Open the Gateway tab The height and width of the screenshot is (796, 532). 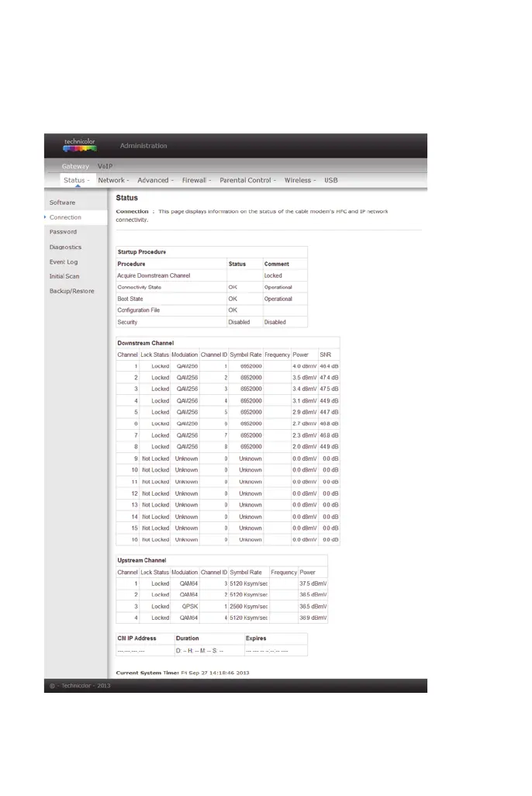tap(75, 166)
